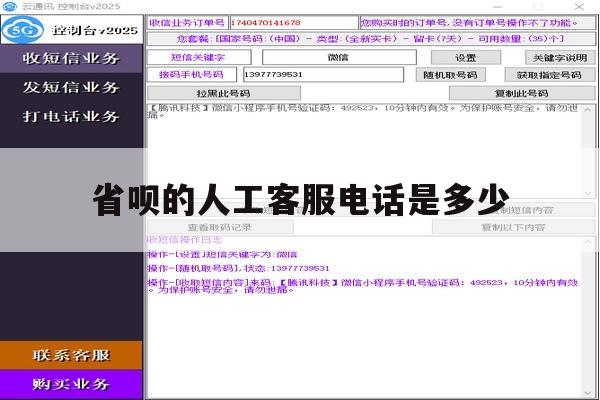Click 查看取码记录 button
The image size is (600, 400).
click(220, 227)
